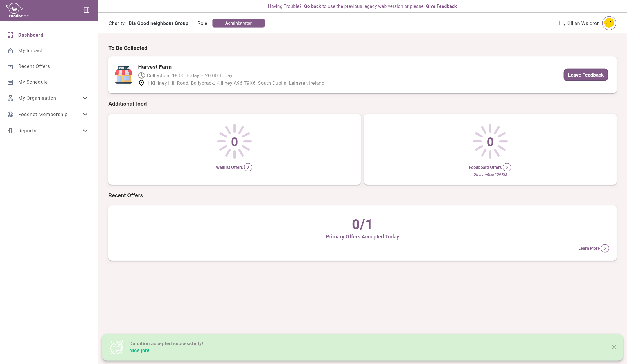Open the Foodboard Offers arrow icon

(507, 167)
